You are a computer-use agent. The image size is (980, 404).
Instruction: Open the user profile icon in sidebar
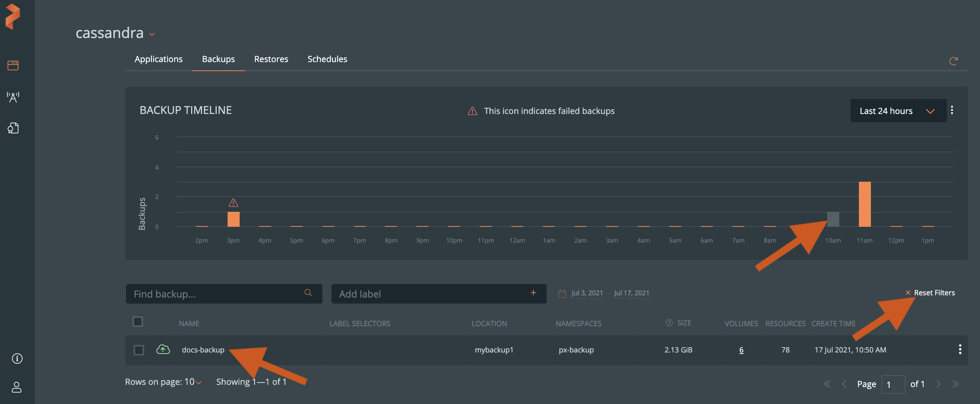[16, 387]
